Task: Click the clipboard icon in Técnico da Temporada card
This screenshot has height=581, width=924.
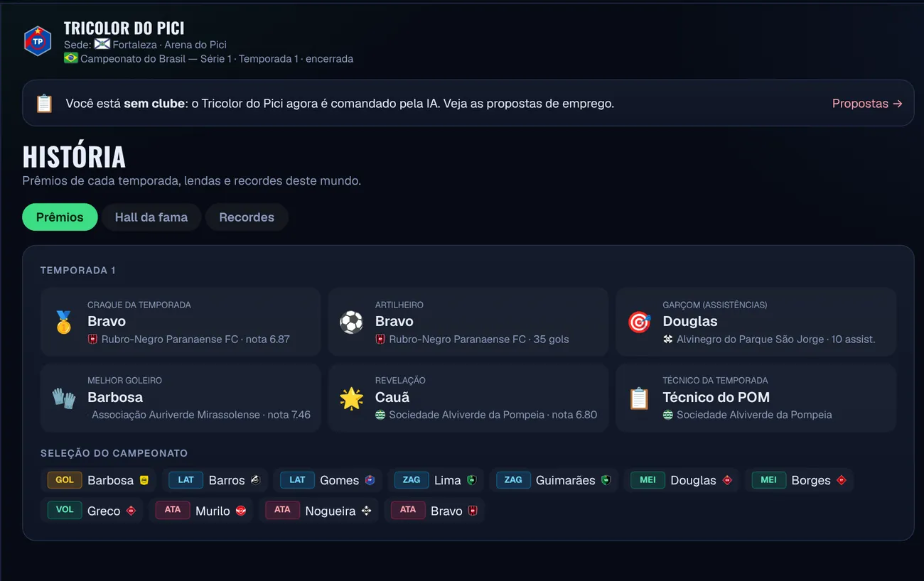Action: point(639,398)
